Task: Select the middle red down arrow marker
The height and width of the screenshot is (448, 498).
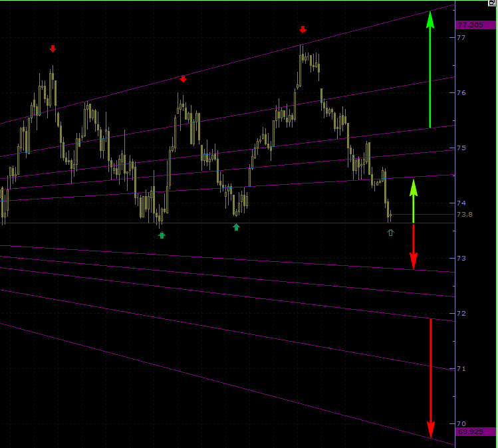Action: tap(183, 78)
